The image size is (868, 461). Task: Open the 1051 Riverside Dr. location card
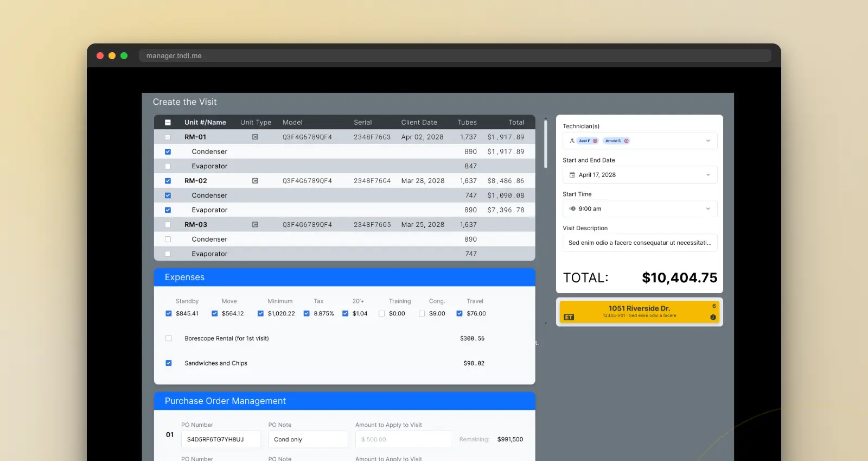(640, 312)
